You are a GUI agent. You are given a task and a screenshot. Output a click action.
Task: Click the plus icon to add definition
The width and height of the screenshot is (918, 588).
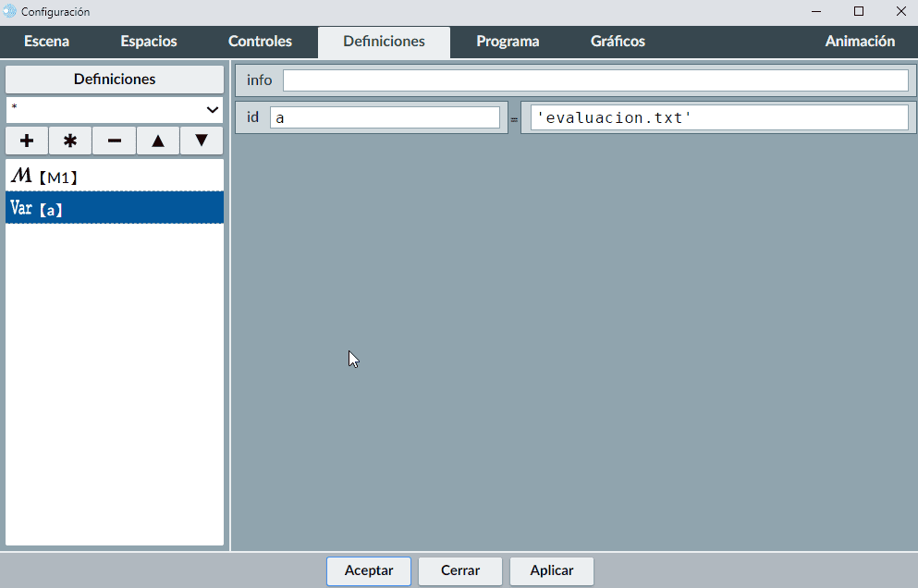tap(27, 141)
